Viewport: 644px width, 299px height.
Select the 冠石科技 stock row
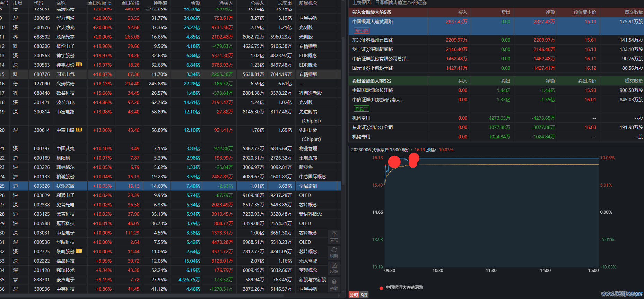171,223
